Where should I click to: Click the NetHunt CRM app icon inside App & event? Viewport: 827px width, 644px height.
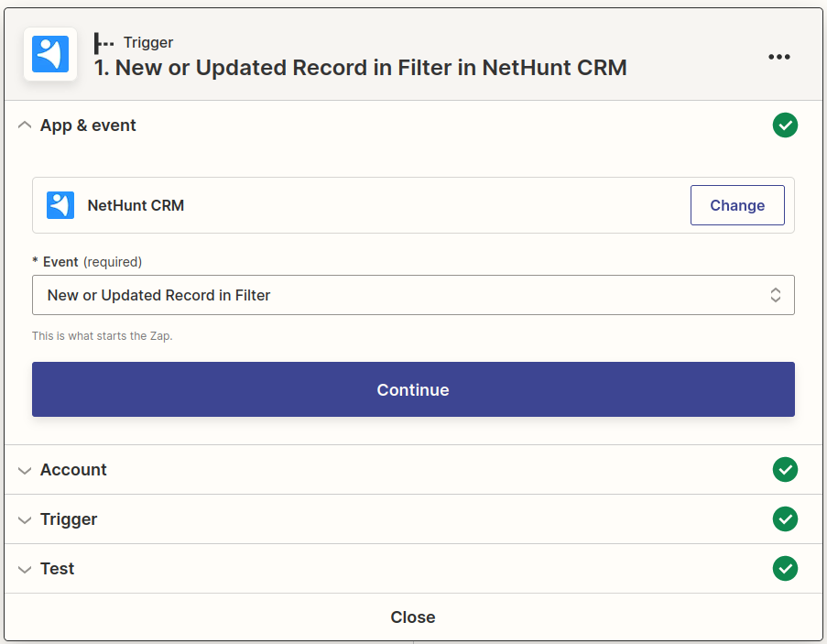point(59,205)
